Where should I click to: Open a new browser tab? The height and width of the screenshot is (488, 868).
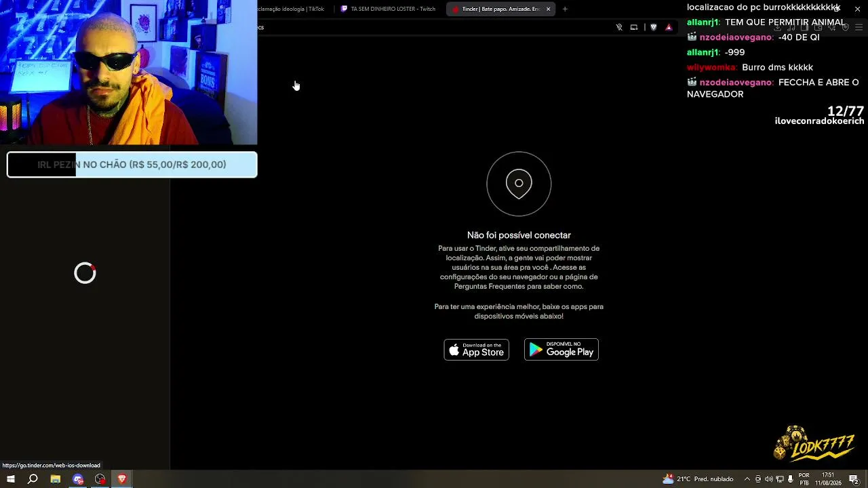pos(565,9)
